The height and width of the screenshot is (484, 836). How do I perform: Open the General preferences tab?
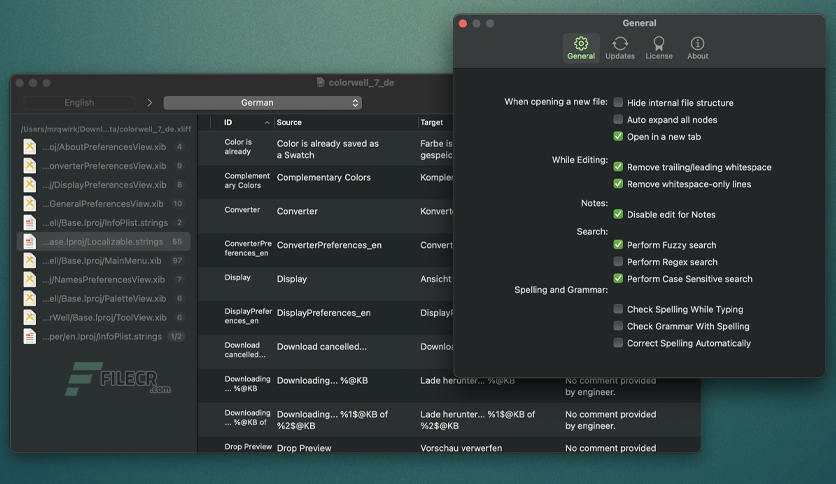point(581,48)
